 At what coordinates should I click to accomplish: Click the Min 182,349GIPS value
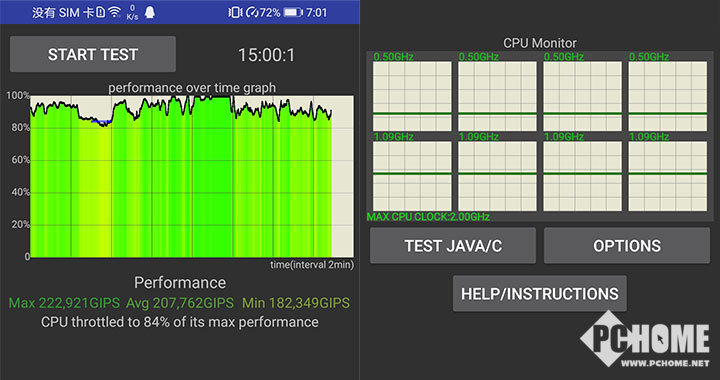tap(296, 303)
